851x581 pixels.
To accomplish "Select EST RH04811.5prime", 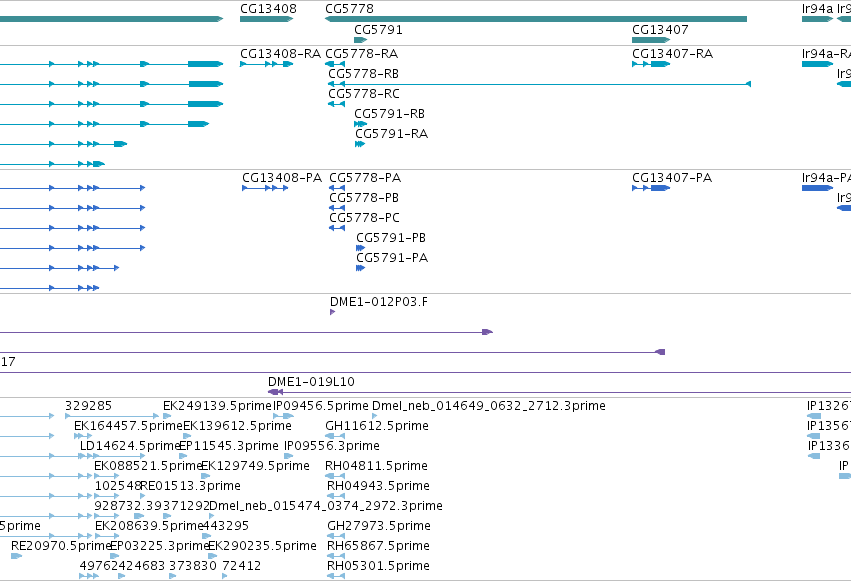I will (376, 466).
